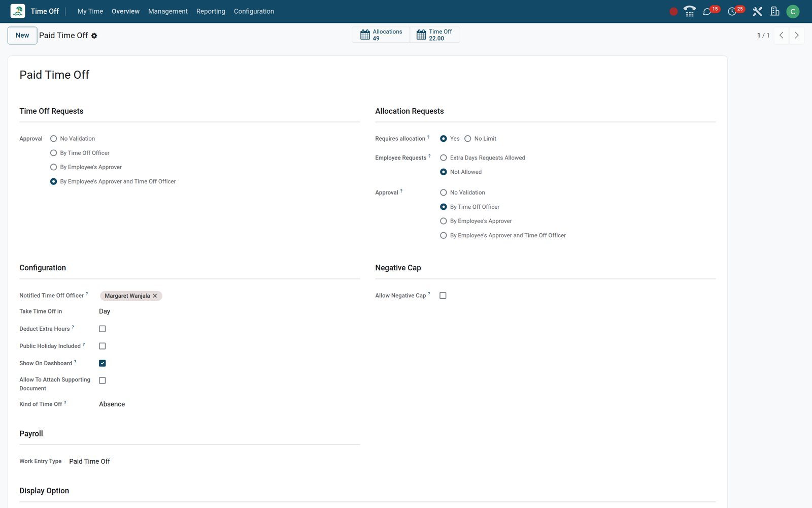Select By Employee's Approver for Time Off Requests

click(53, 167)
